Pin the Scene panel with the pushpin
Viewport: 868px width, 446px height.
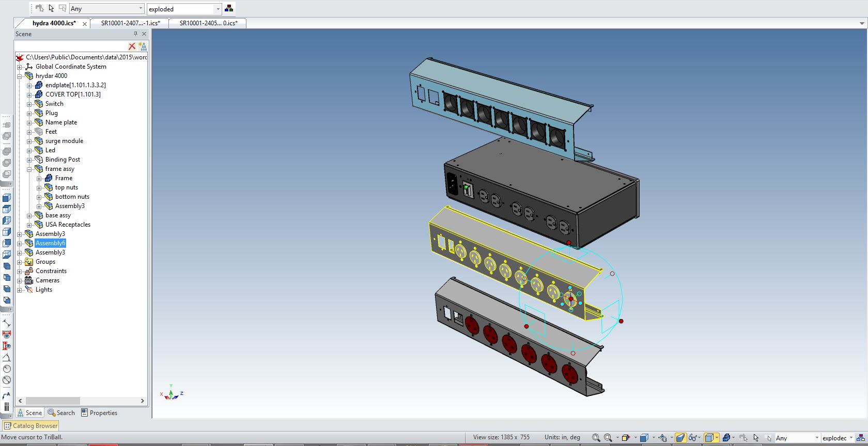tap(135, 34)
